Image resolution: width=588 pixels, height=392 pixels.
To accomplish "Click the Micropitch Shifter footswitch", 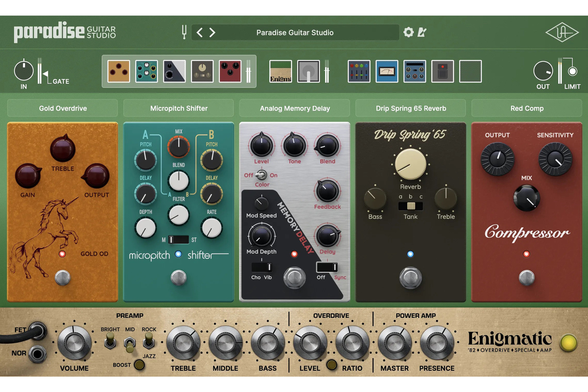I will (x=178, y=277).
